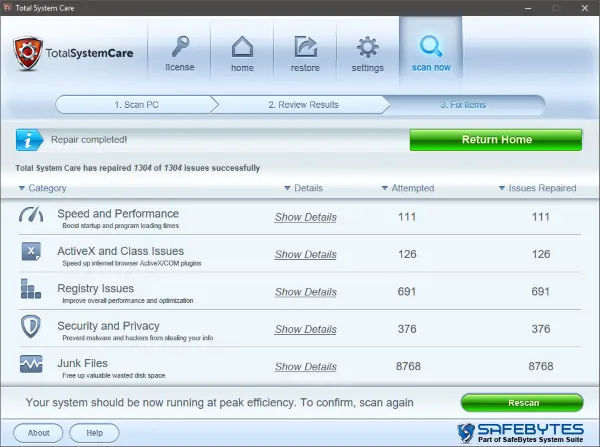
Task: Select the ActiveX and Class Issues icon
Action: pos(31,251)
